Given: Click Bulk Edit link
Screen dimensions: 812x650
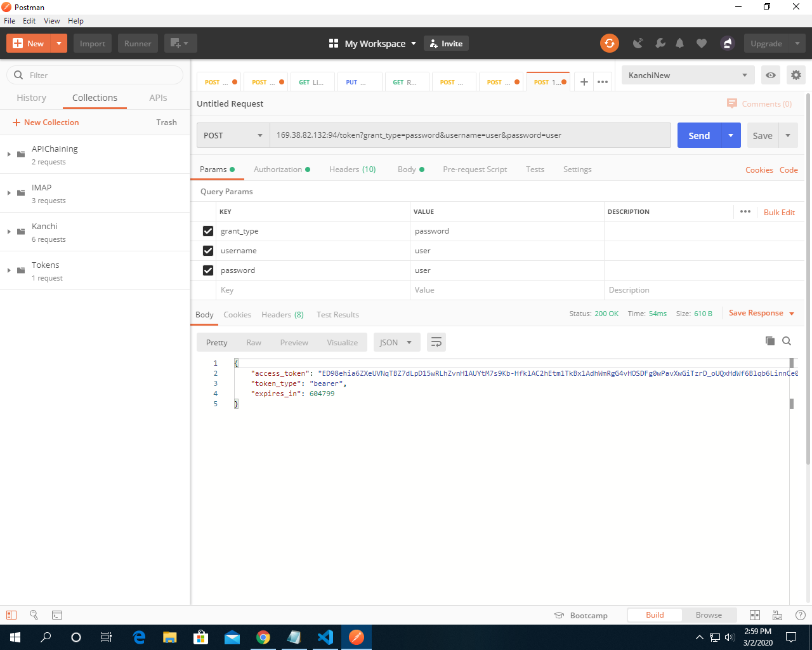Looking at the screenshot, I should click(779, 212).
